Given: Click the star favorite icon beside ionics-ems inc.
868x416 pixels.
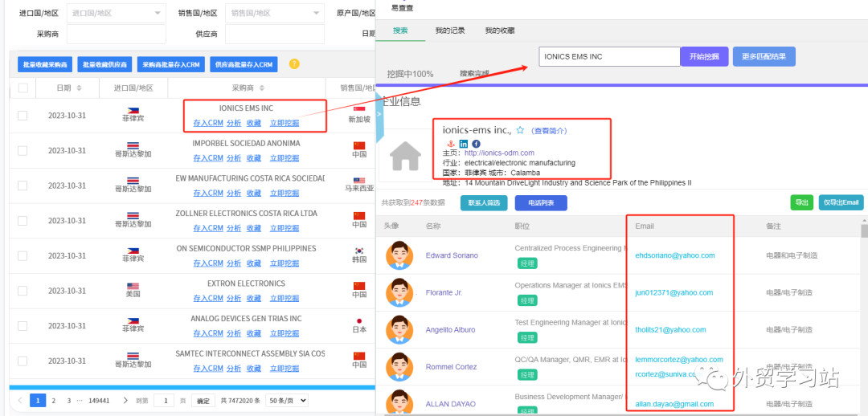Looking at the screenshot, I should click(x=520, y=130).
